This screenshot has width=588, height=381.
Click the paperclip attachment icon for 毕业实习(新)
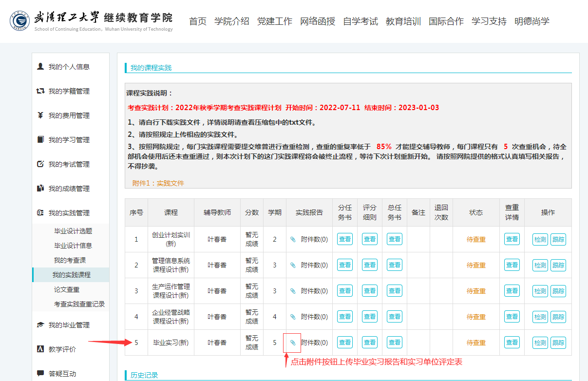coord(293,343)
